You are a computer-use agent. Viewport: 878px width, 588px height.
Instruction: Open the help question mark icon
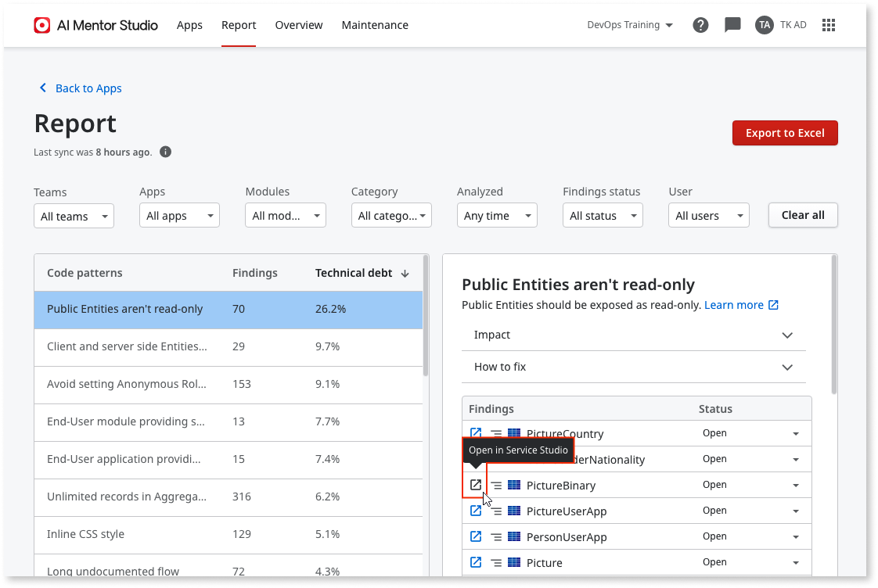pyautogui.click(x=700, y=24)
